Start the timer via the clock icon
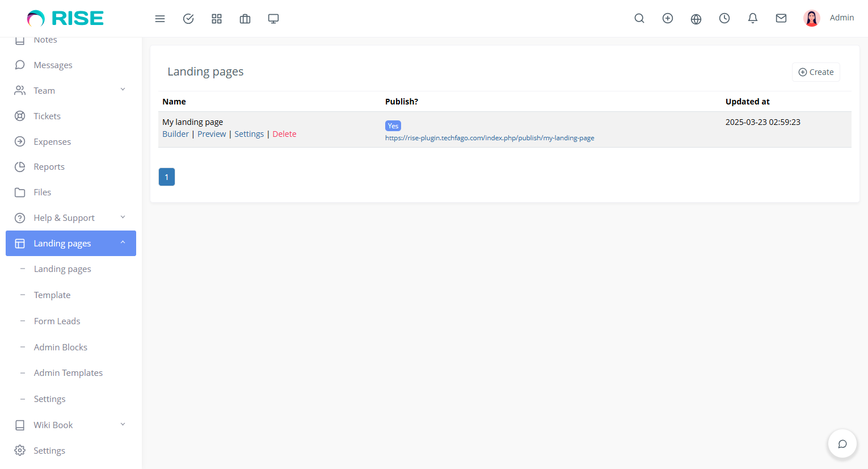Screen dimensions: 868x469 click(x=724, y=18)
